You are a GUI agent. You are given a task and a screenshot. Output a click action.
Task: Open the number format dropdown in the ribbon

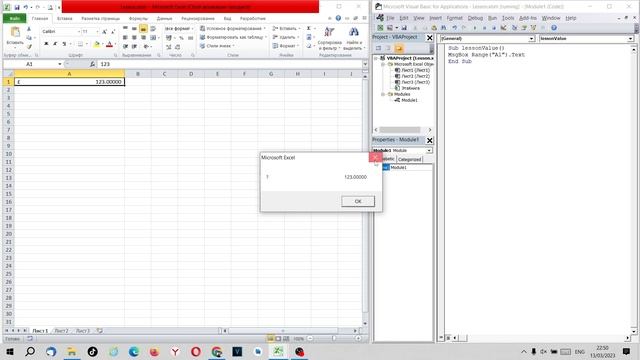tap(192, 29)
